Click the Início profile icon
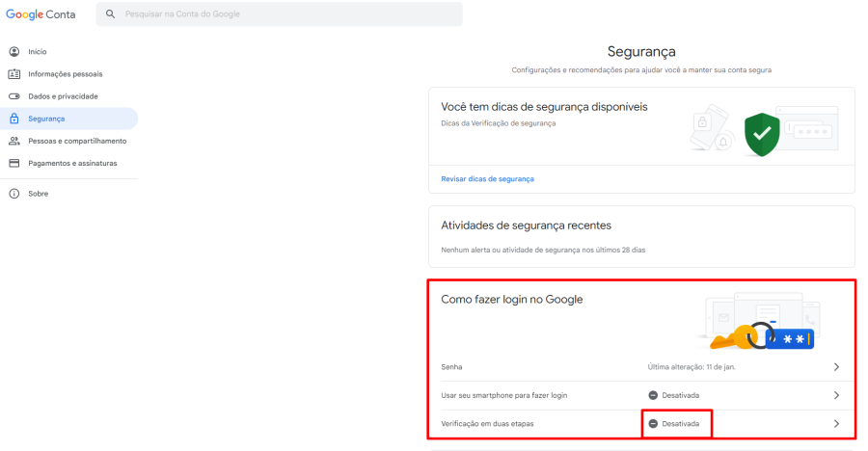This screenshot has height=451, width=868. (x=14, y=51)
